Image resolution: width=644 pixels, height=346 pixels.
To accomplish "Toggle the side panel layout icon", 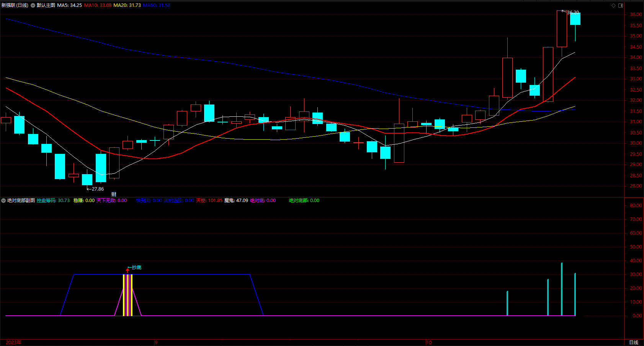I will (621, 5).
